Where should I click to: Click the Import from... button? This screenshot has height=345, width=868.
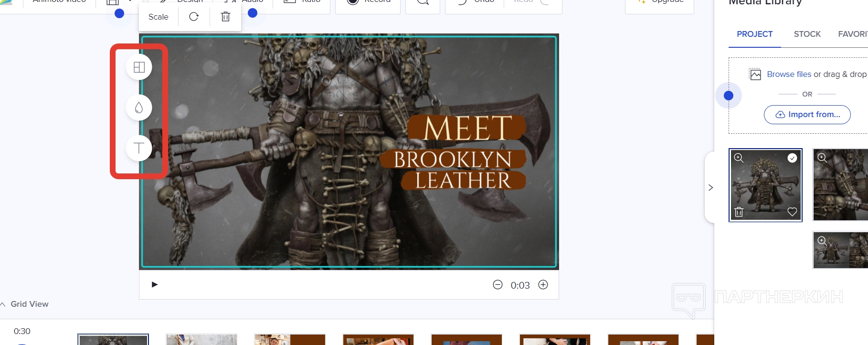[807, 115]
